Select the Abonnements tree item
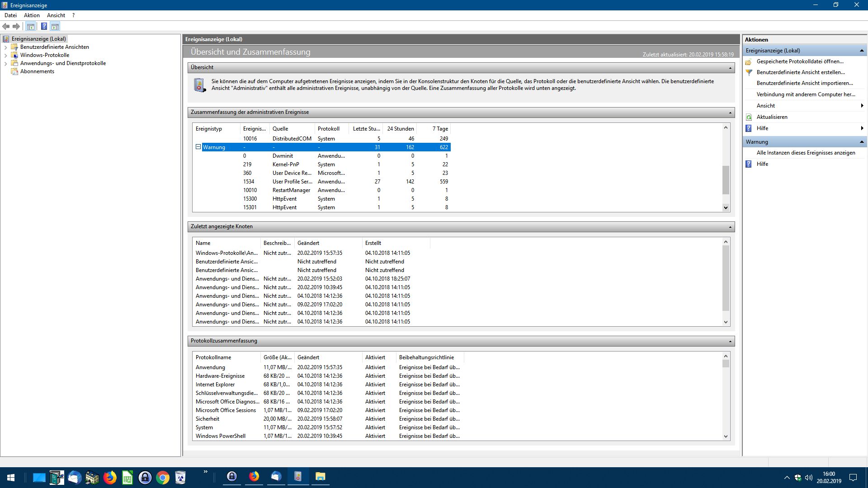 coord(37,71)
